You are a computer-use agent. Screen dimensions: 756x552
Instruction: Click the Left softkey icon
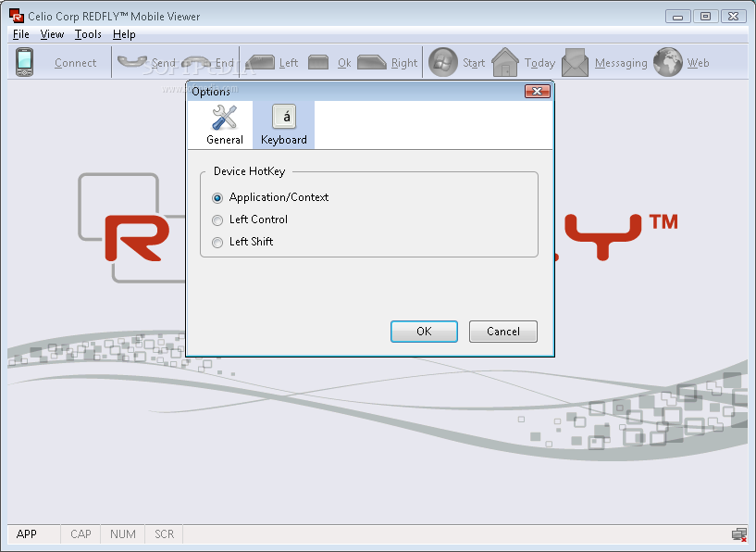260,62
